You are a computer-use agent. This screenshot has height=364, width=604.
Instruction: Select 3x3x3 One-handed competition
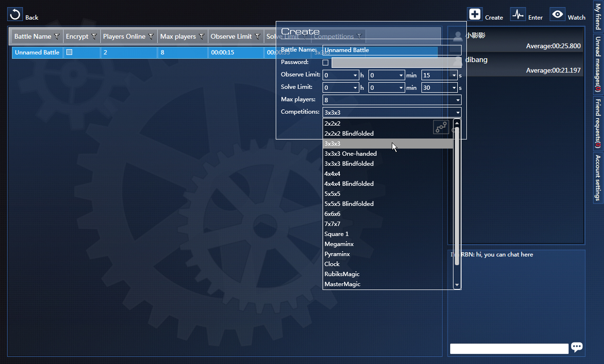388,154
